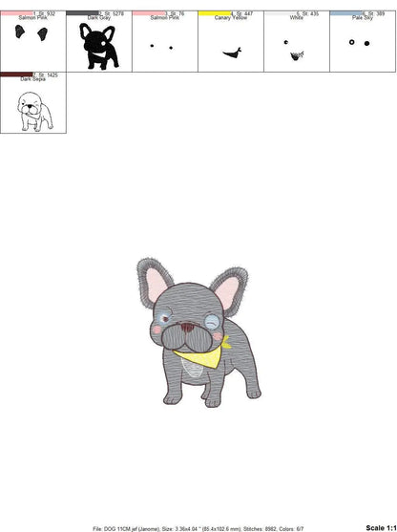Click the "White" thread name label
This screenshot has width=397, height=532.
coord(296,17)
